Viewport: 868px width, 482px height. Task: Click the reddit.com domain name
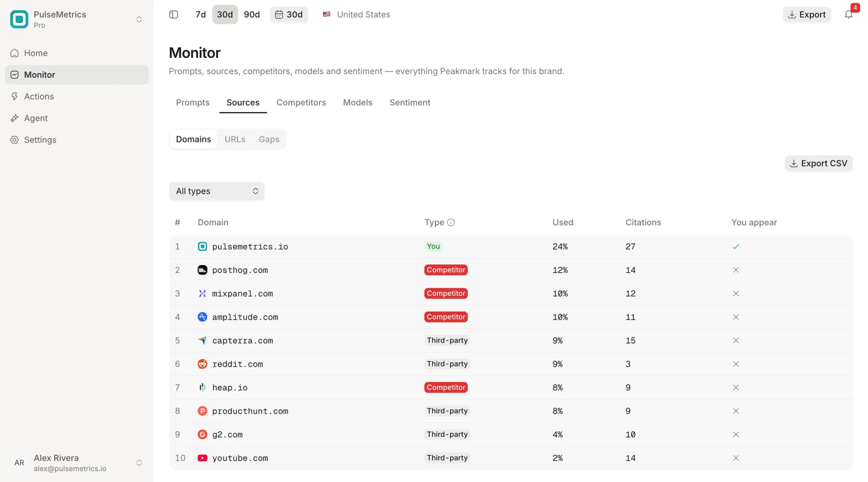[237, 364]
